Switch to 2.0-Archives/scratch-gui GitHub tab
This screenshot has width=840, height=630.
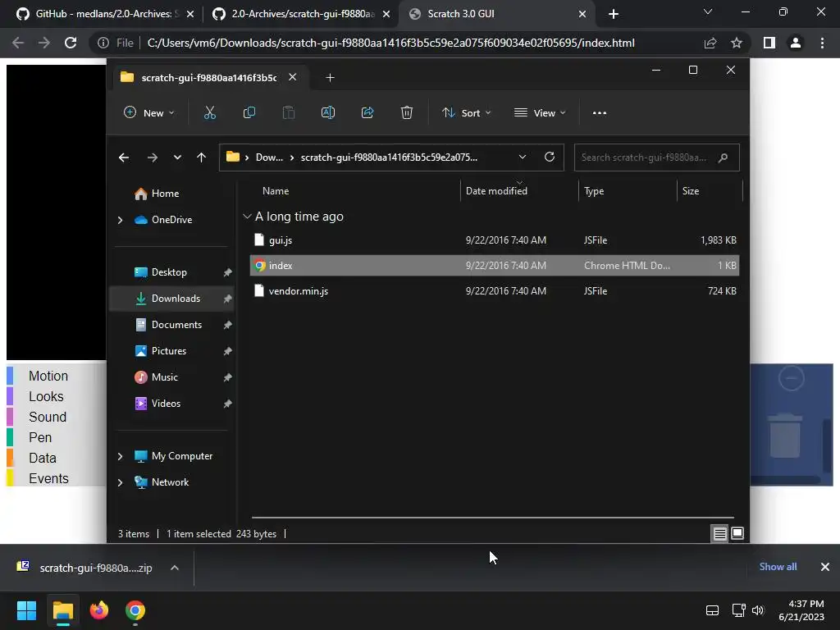(x=302, y=14)
